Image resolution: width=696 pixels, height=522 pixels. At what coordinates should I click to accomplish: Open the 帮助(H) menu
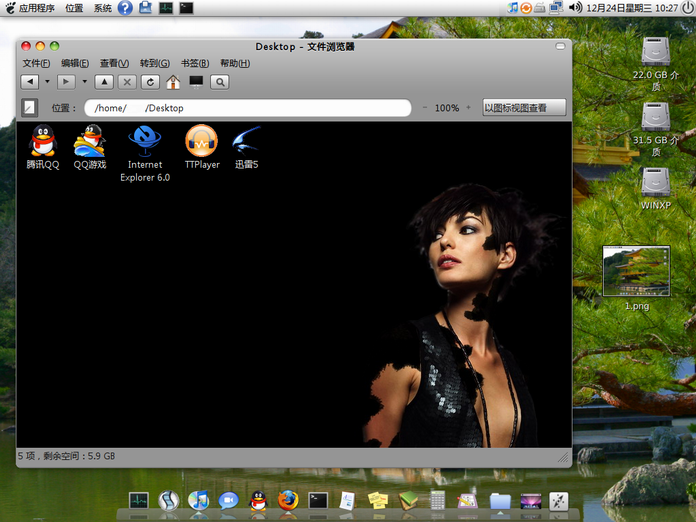tap(235, 63)
